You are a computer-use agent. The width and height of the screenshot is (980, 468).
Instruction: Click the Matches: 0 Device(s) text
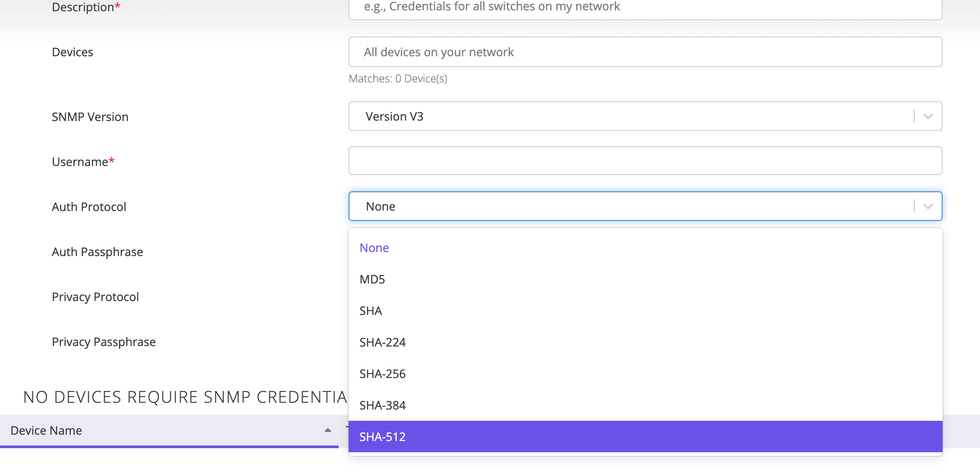[x=398, y=78]
